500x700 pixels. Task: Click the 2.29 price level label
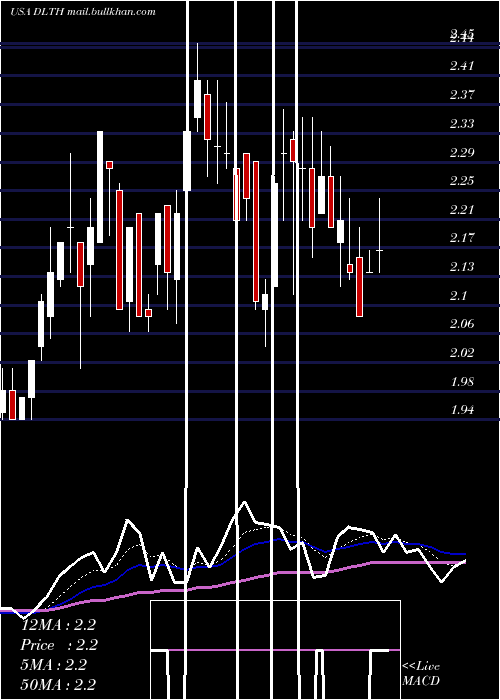tap(462, 152)
